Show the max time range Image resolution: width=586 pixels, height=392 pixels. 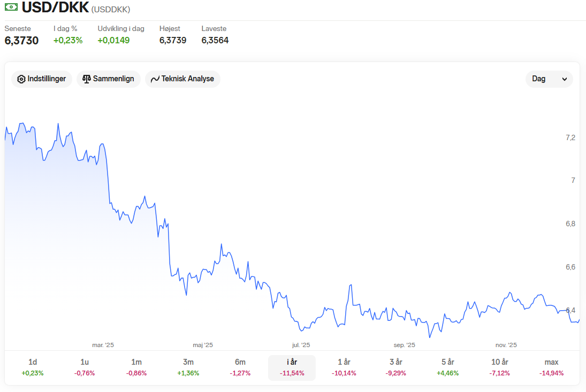tap(551, 367)
